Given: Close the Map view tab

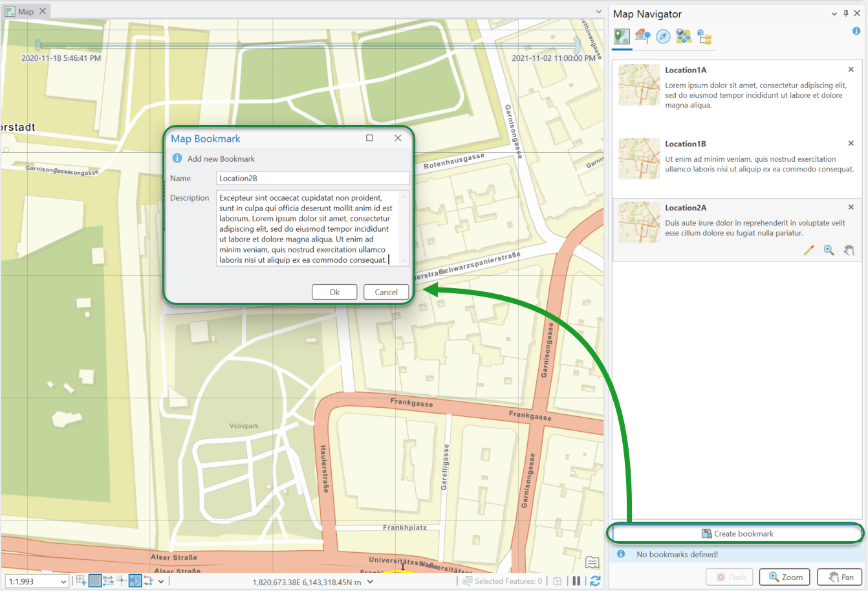Looking at the screenshot, I should point(43,11).
